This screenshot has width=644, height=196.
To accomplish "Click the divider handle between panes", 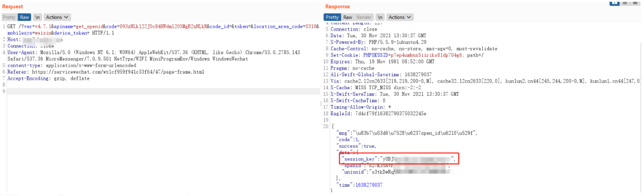I will [321, 103].
